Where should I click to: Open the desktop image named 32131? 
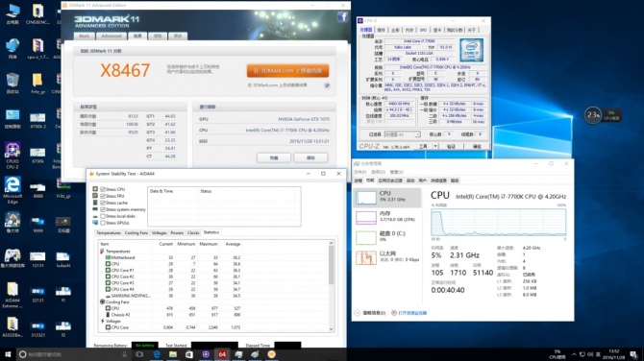pos(37,295)
